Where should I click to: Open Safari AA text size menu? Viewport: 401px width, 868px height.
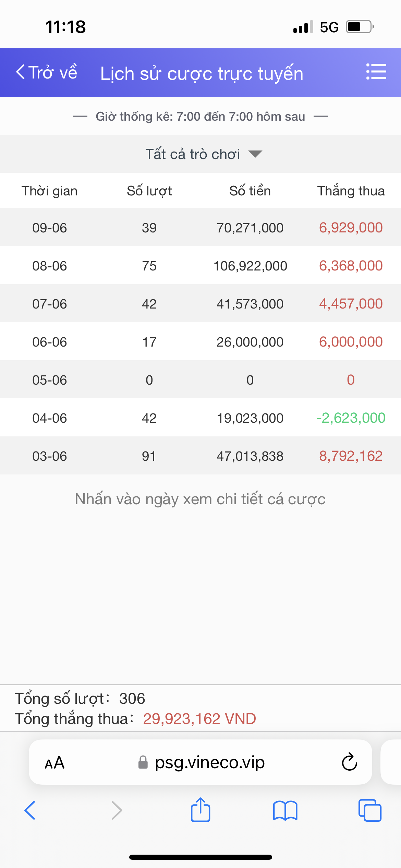(x=55, y=763)
